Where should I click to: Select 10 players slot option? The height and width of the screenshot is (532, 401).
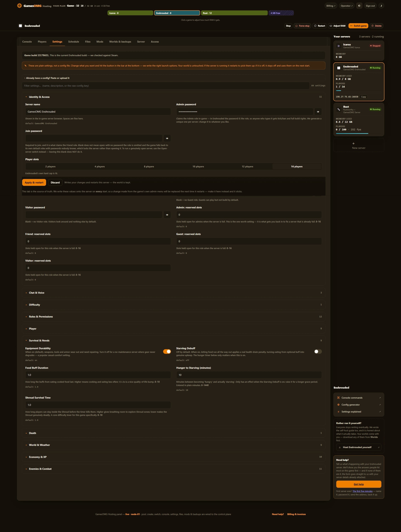198,166
